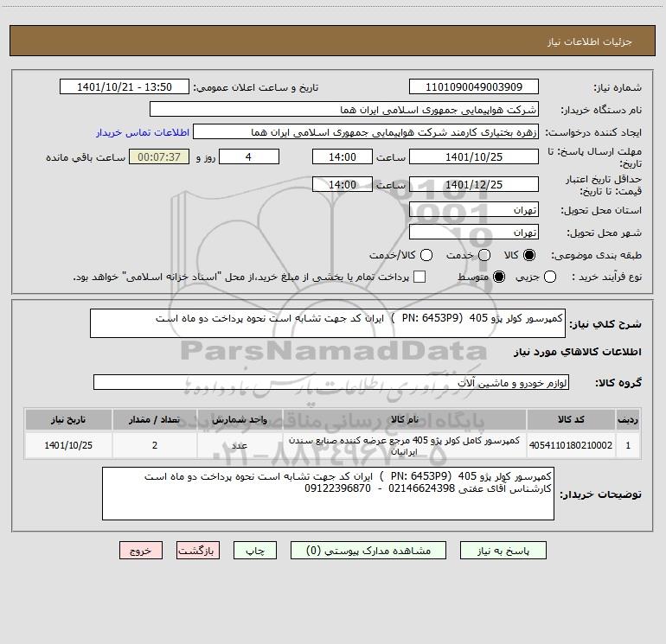Click the price validity date 1401/12/25 field
Viewport: 666px width, 644px height.
pyautogui.click(x=474, y=185)
